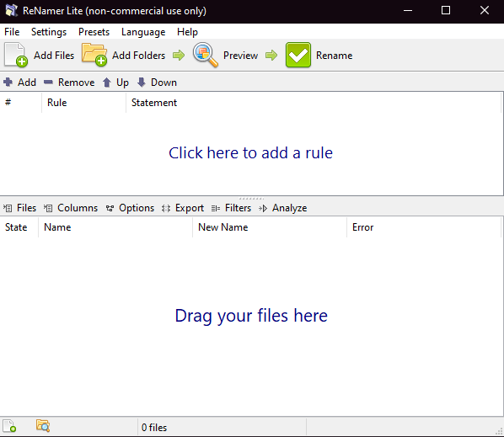The image size is (504, 437).
Task: Sort by the New Name column header
Action: pyautogui.click(x=270, y=227)
